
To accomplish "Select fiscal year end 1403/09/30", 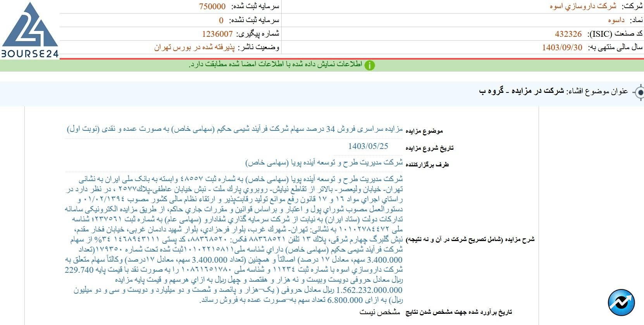I will (x=562, y=48).
